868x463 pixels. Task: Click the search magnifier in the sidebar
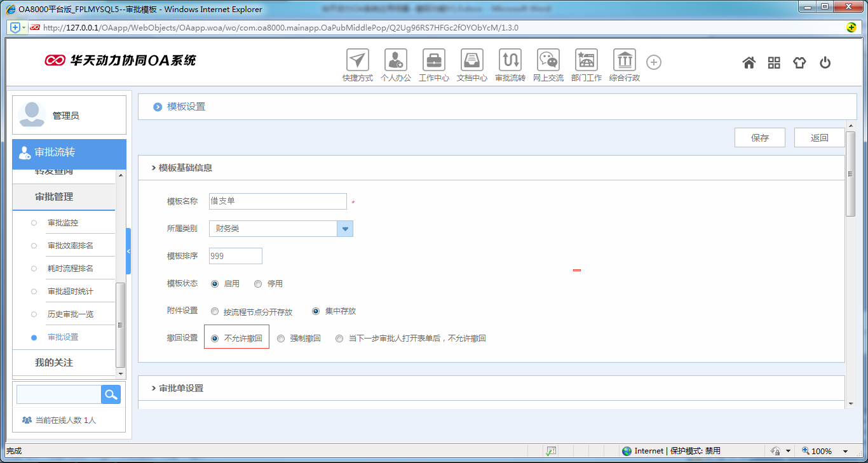point(111,394)
